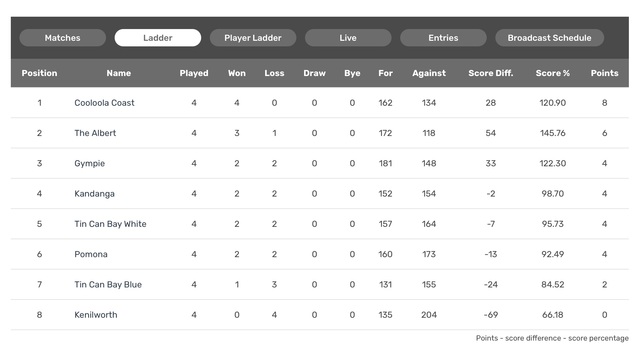The width and height of the screenshot is (640, 361).
Task: Click the Against column header
Action: click(x=429, y=73)
